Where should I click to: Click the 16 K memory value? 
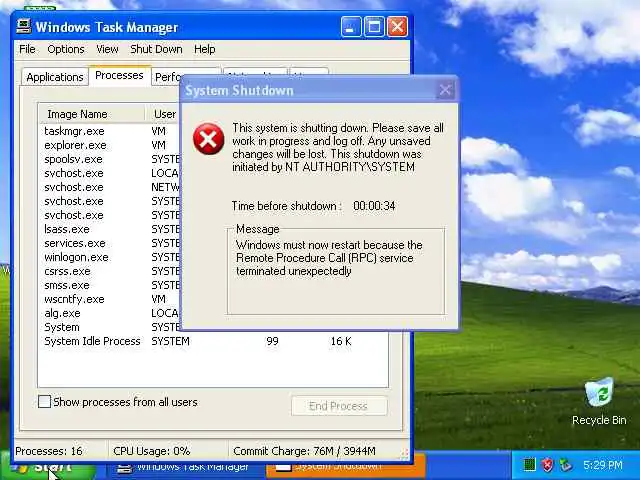[341, 341]
